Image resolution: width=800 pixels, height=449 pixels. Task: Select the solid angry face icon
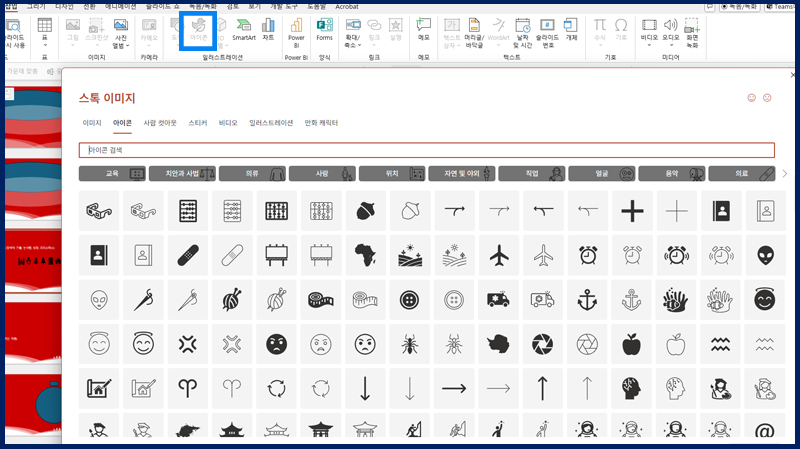pos(277,344)
